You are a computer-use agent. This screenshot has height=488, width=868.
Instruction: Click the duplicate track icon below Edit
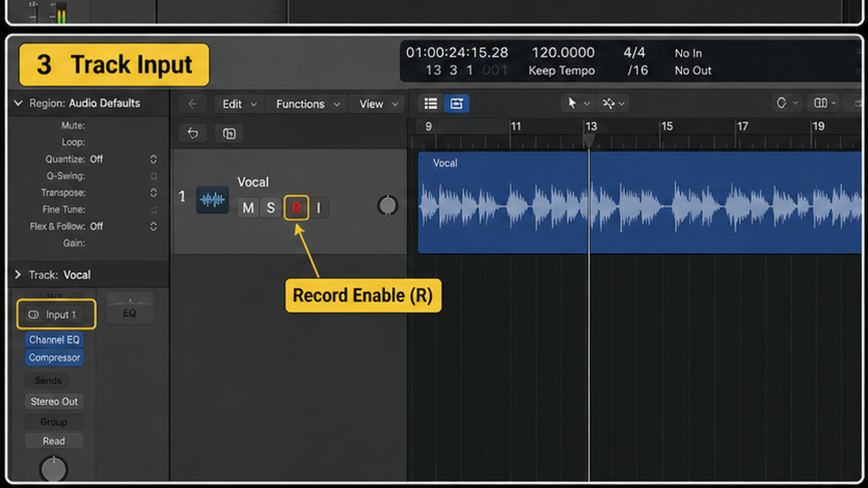[x=229, y=133]
